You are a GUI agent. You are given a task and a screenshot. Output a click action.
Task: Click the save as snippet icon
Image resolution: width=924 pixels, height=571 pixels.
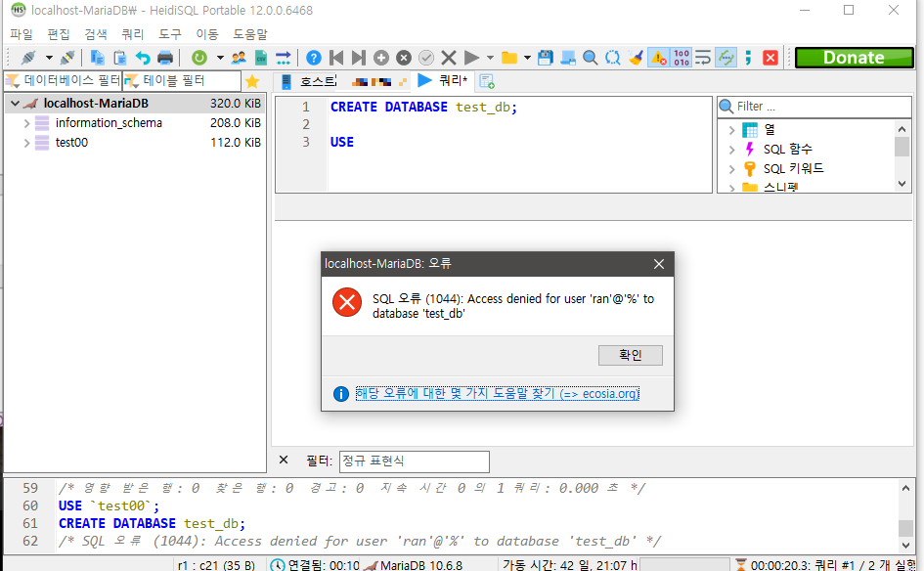click(x=568, y=58)
